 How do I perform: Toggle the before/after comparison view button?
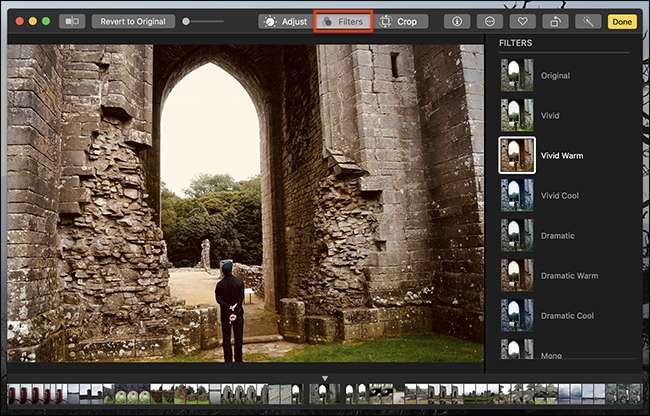(72, 21)
